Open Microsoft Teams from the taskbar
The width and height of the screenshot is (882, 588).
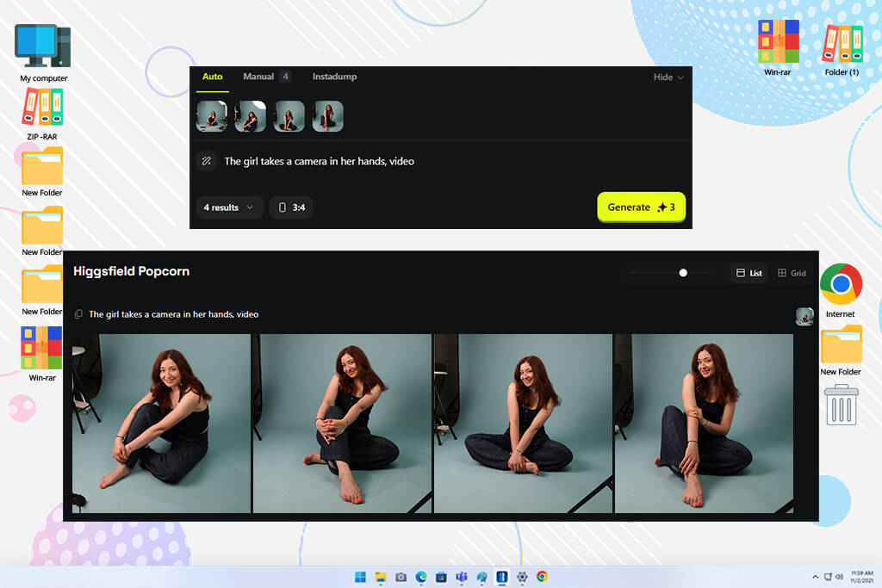tap(462, 577)
